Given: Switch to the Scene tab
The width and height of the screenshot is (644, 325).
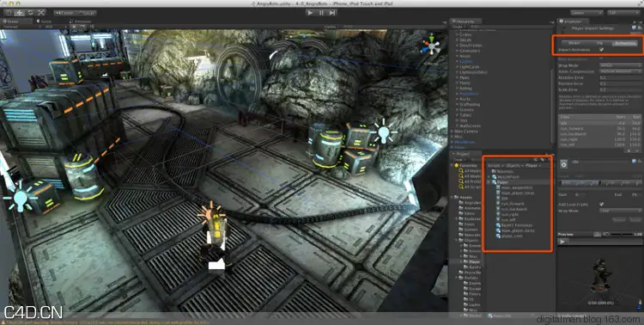Looking at the screenshot, I should pos(16,21).
